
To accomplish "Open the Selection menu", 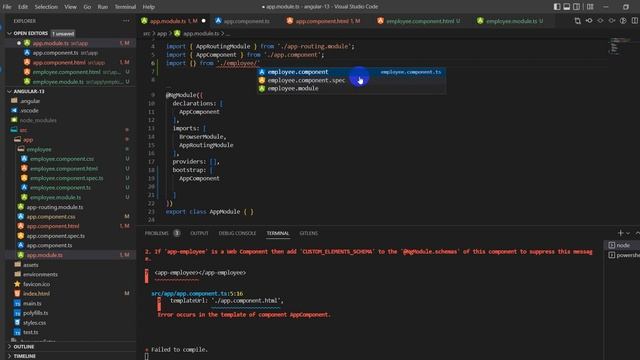I will [x=46, y=7].
